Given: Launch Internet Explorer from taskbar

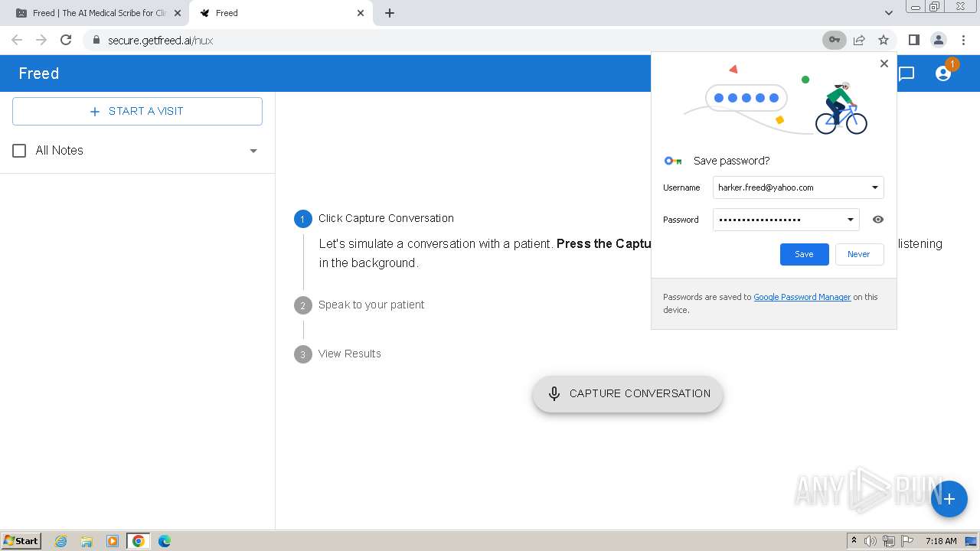Looking at the screenshot, I should [x=60, y=541].
